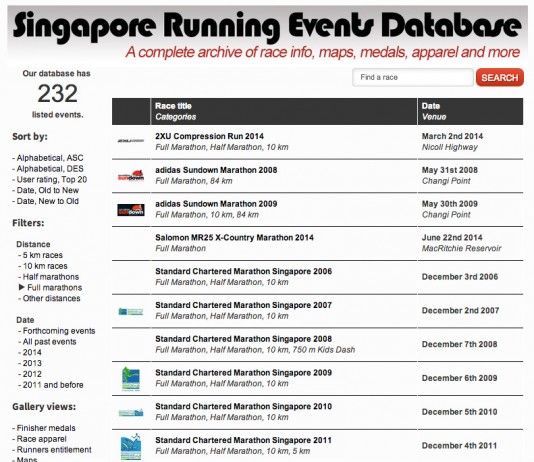This screenshot has width=534, height=462.
Task: Click the March 2nd 2014 date
Action: click(452, 136)
